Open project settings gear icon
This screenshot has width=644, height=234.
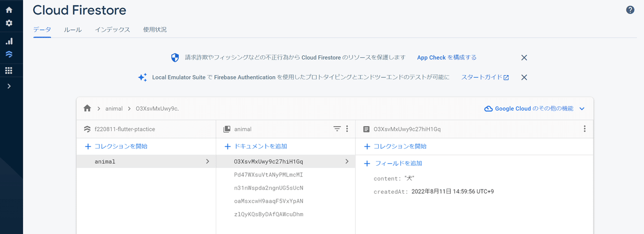pos(9,23)
